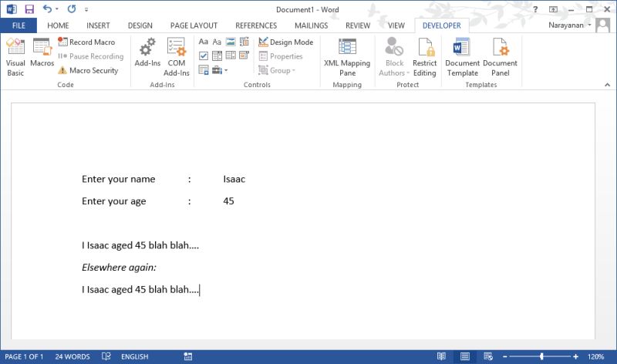The image size is (617, 364).
Task: Open the VIEW tab
Action: tap(396, 25)
